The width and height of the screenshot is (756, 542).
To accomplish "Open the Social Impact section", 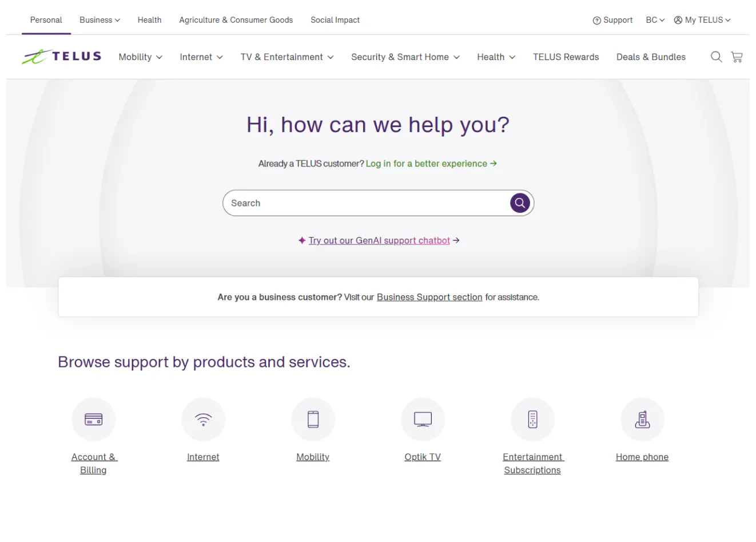I will [335, 20].
